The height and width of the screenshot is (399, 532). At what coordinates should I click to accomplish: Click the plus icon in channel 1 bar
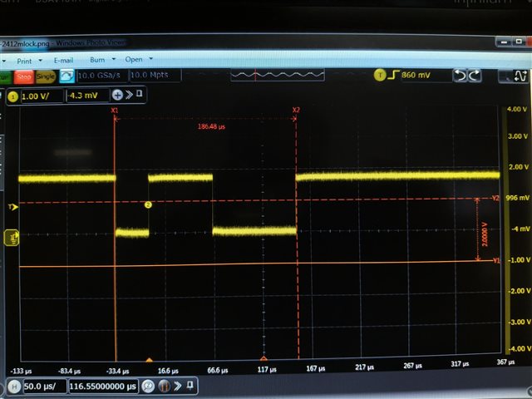point(117,95)
